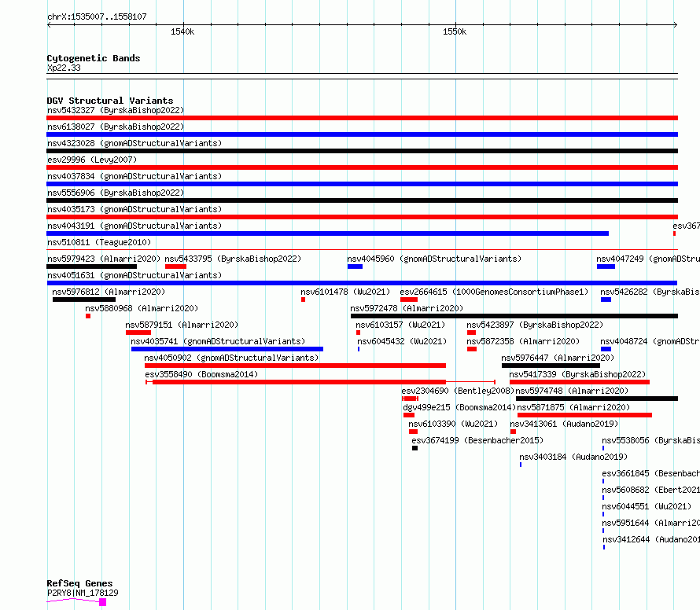Viewport: 700px width, 610px height.
Task: Click the nsv3403184 (Audano2019) label
Action: [573, 457]
